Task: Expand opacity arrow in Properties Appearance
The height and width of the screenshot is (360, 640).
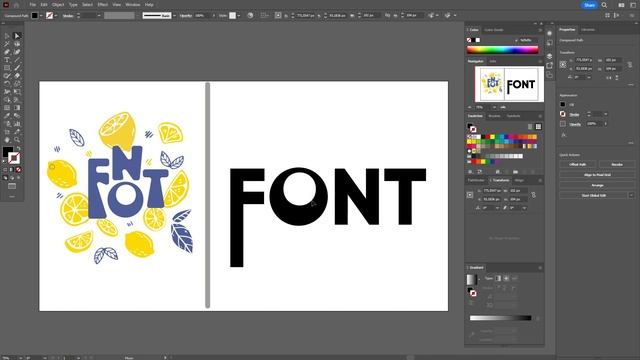Action: click(x=606, y=124)
